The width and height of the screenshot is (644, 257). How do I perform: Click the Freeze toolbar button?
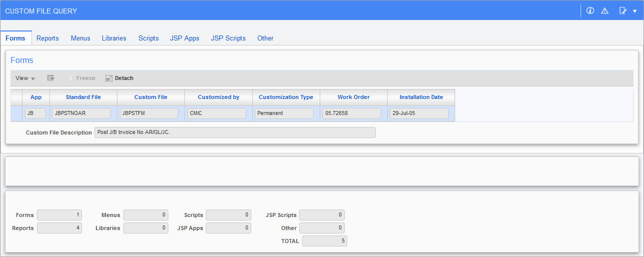coord(81,78)
